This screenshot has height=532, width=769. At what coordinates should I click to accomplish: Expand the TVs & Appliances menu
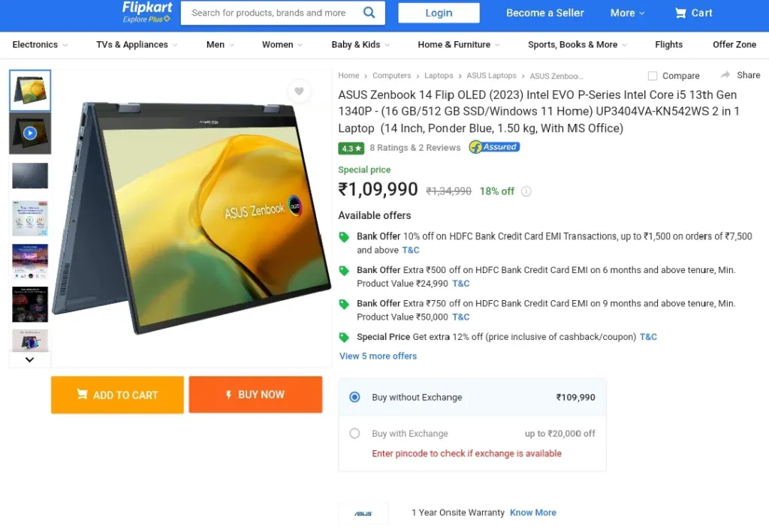[137, 44]
